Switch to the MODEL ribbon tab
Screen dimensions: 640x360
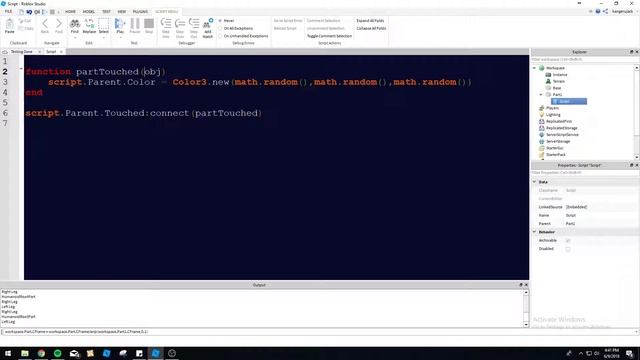tap(89, 11)
